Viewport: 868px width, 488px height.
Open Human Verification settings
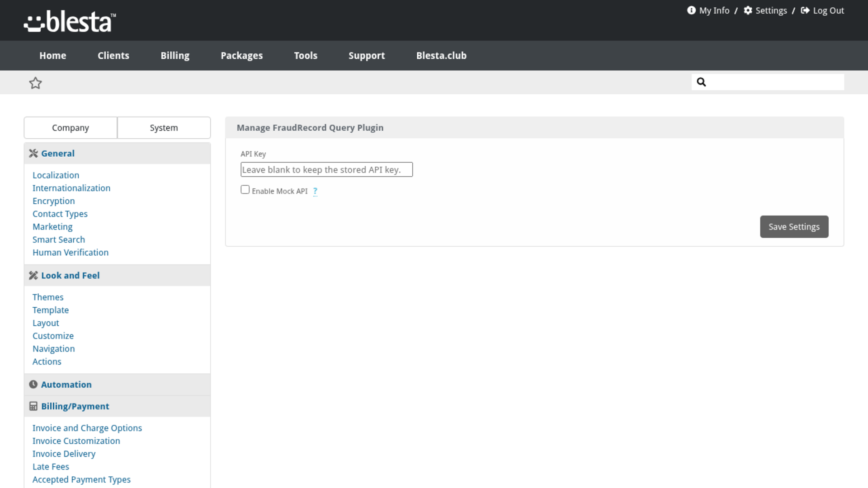click(x=71, y=253)
